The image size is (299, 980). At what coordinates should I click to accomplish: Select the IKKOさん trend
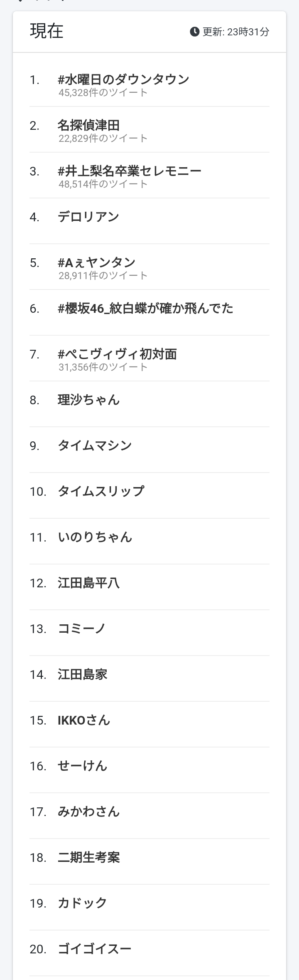coord(84,720)
